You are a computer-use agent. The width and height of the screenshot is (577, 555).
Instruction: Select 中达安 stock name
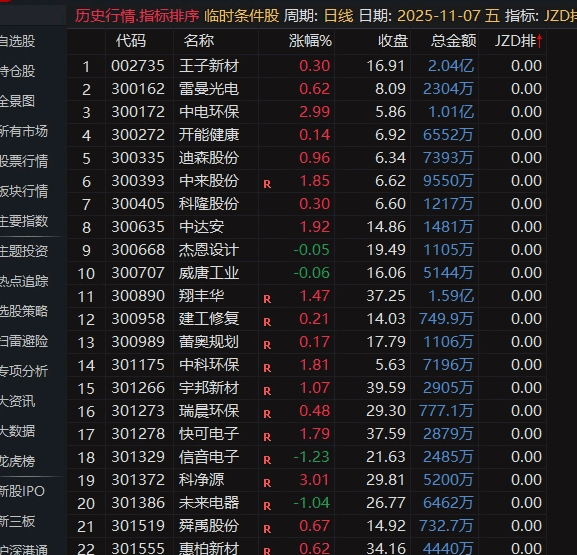[x=201, y=227]
